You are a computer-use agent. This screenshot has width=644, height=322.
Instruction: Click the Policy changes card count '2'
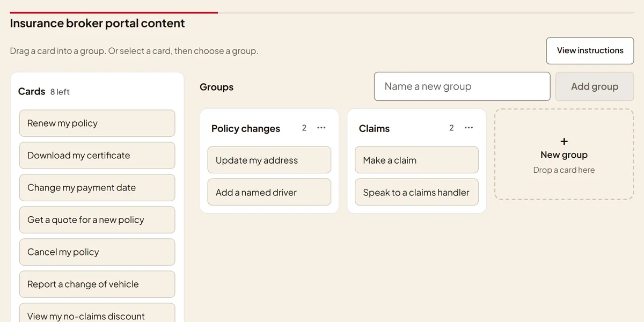pyautogui.click(x=304, y=128)
